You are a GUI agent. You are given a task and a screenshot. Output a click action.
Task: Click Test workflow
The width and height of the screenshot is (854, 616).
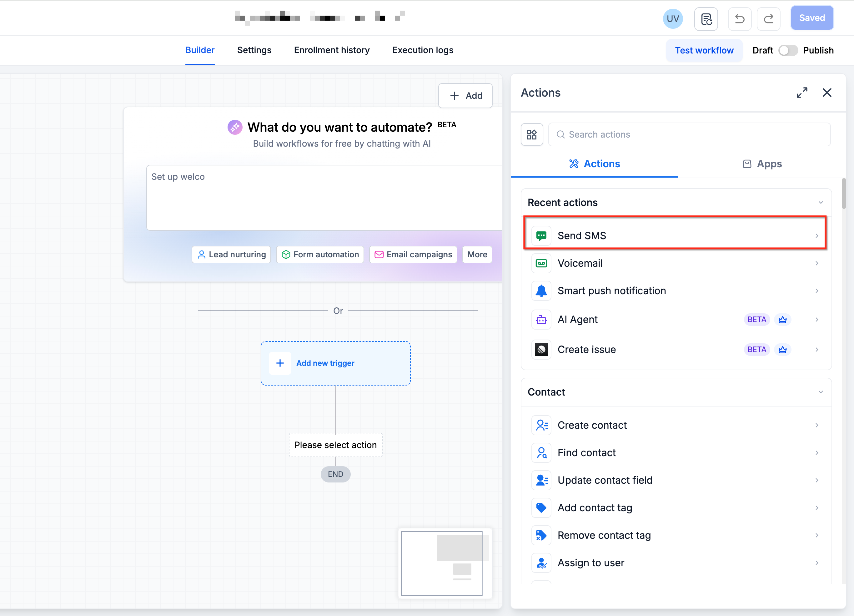point(704,50)
